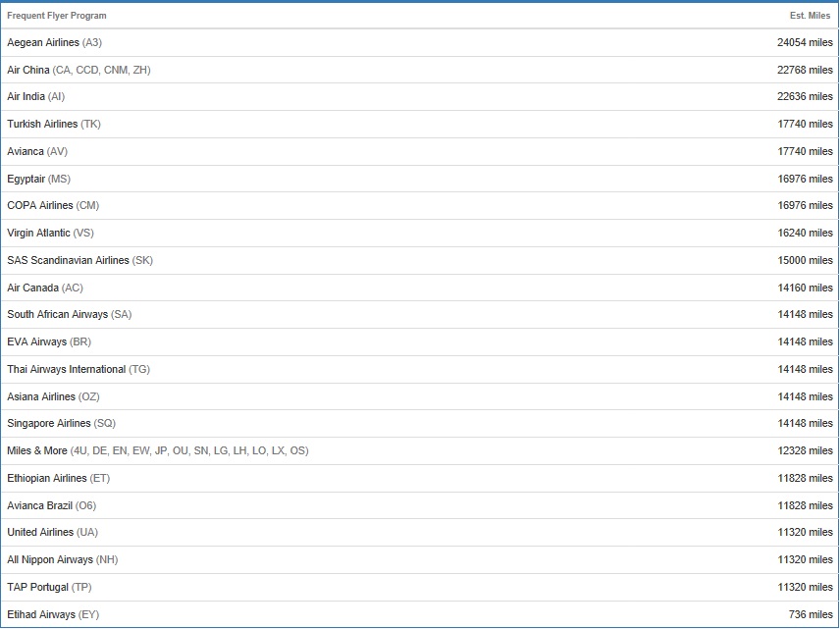The image size is (840, 629).
Task: Click the Frequent Flyer Program column header
Action: pyautogui.click(x=57, y=16)
